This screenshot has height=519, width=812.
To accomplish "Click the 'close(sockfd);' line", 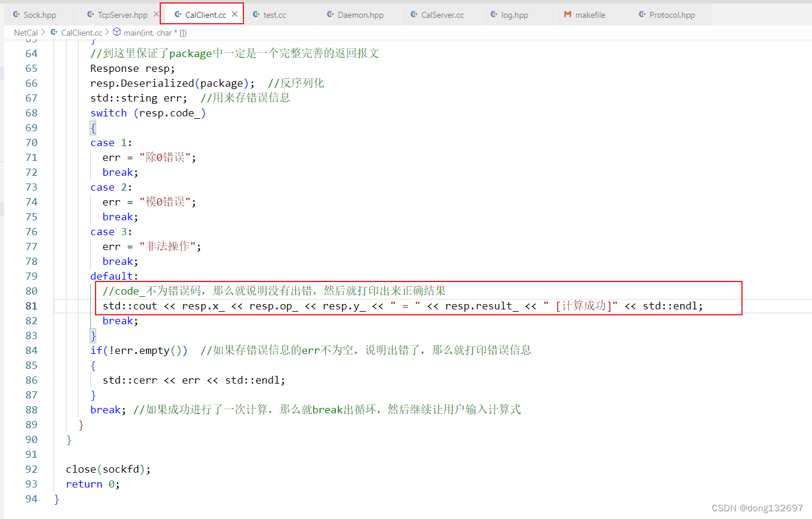I will click(x=109, y=469).
